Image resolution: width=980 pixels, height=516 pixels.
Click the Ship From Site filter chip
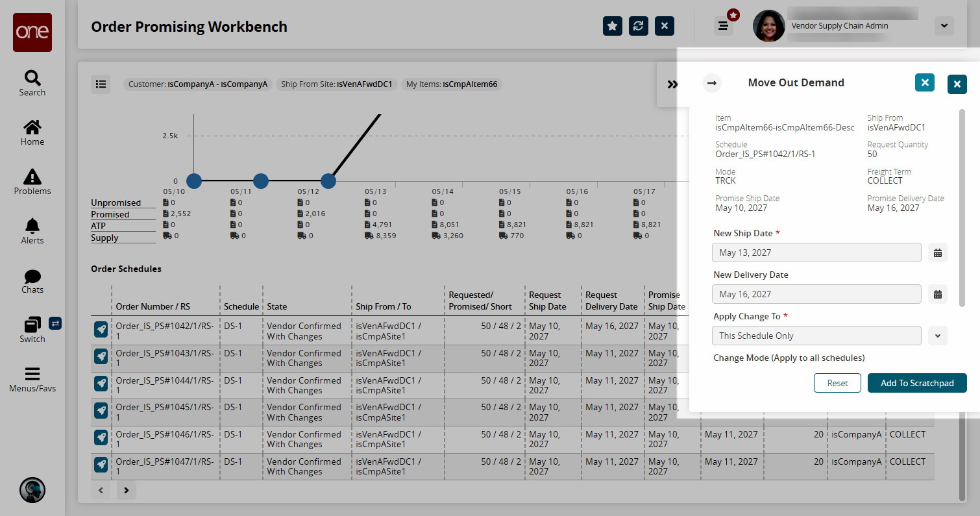pyautogui.click(x=337, y=84)
